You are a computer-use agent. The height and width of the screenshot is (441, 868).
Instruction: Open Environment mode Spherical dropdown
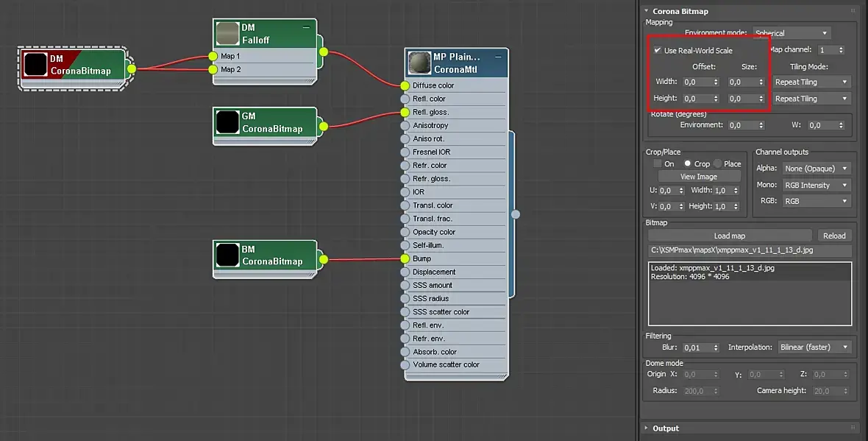(x=791, y=33)
